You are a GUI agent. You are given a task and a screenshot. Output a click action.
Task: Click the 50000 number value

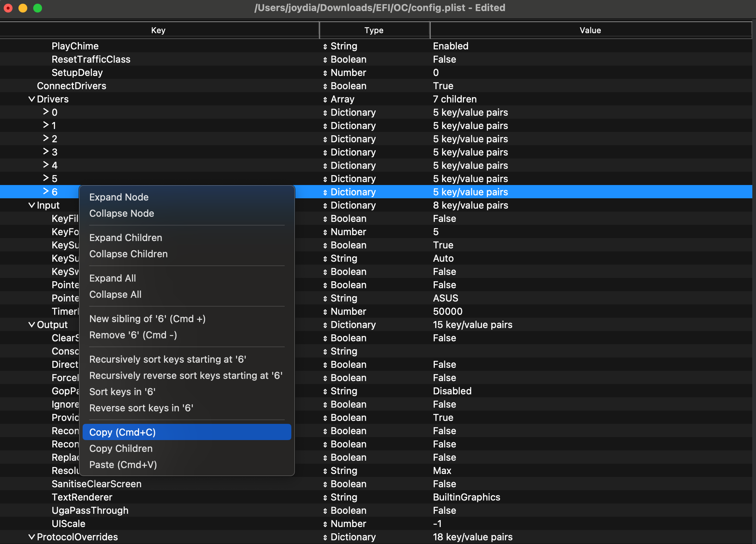tap(448, 311)
